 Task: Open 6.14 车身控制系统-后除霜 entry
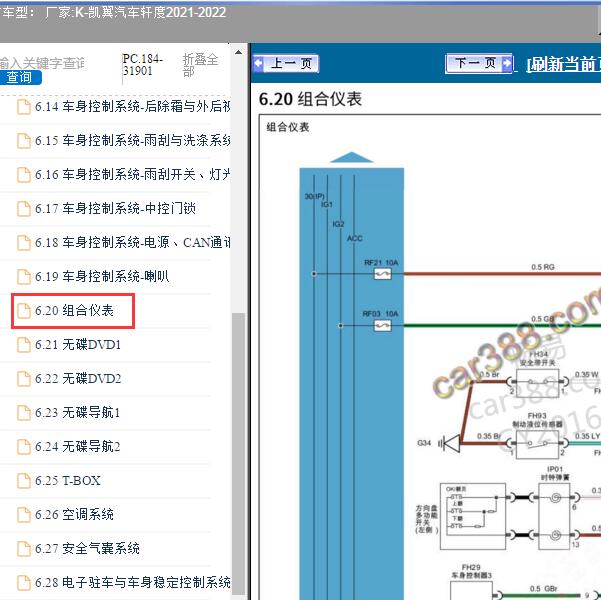133,107
